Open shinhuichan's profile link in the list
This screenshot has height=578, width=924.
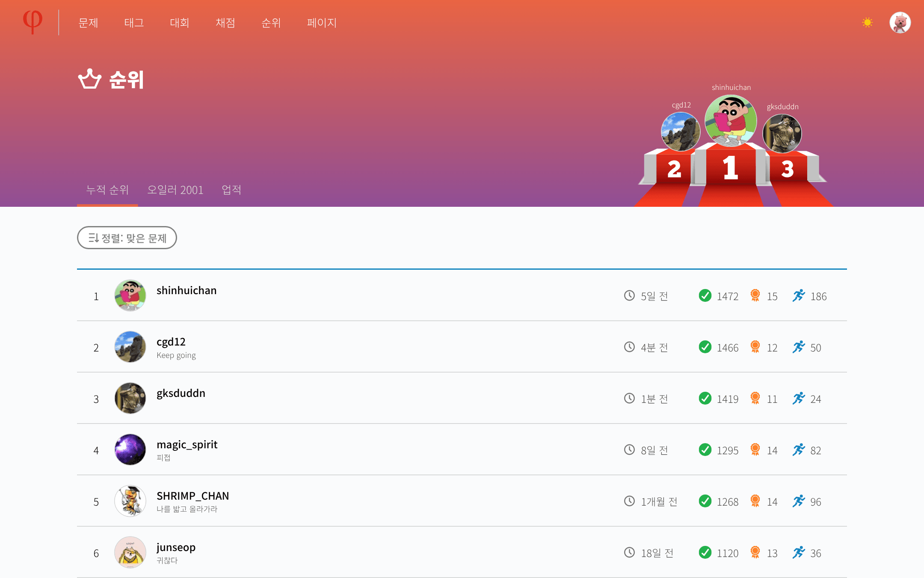[187, 290]
